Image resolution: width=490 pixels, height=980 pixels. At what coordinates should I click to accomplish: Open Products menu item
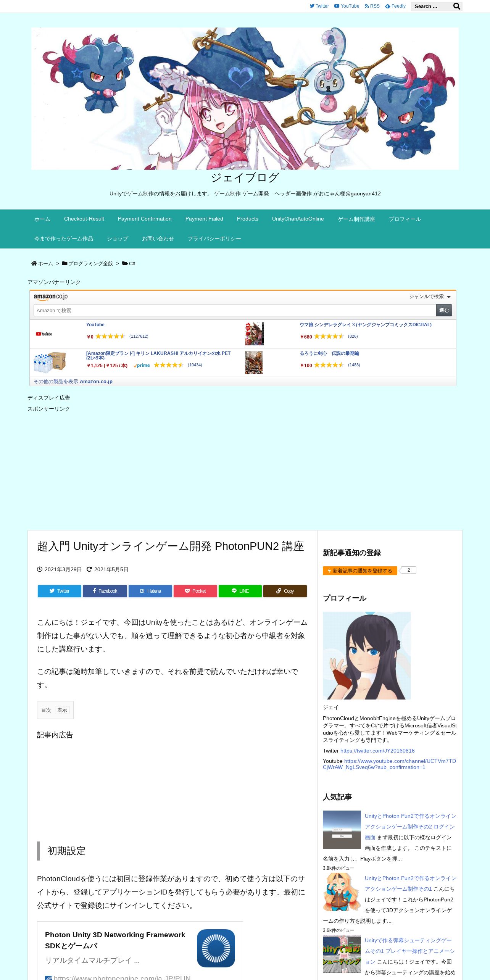(x=248, y=219)
